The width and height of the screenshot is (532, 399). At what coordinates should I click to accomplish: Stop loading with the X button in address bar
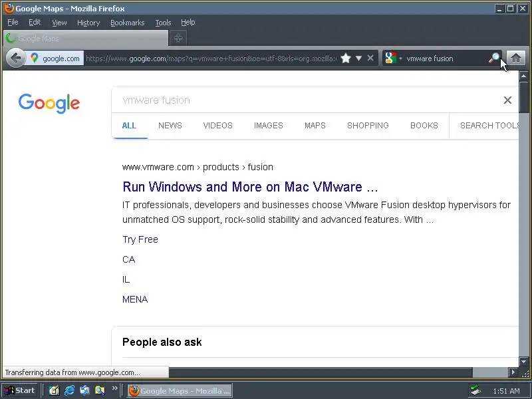click(370, 58)
